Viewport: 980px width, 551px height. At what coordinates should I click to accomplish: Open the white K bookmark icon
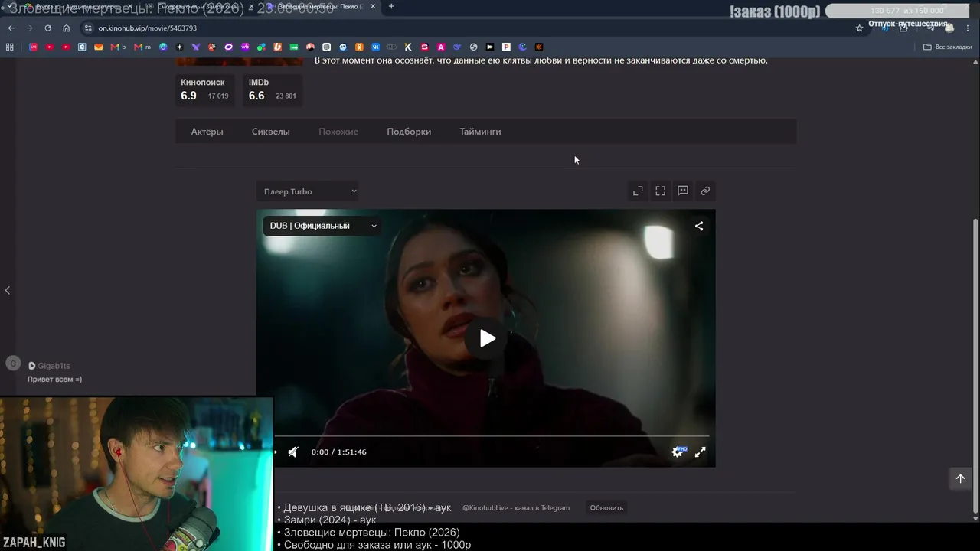click(408, 47)
